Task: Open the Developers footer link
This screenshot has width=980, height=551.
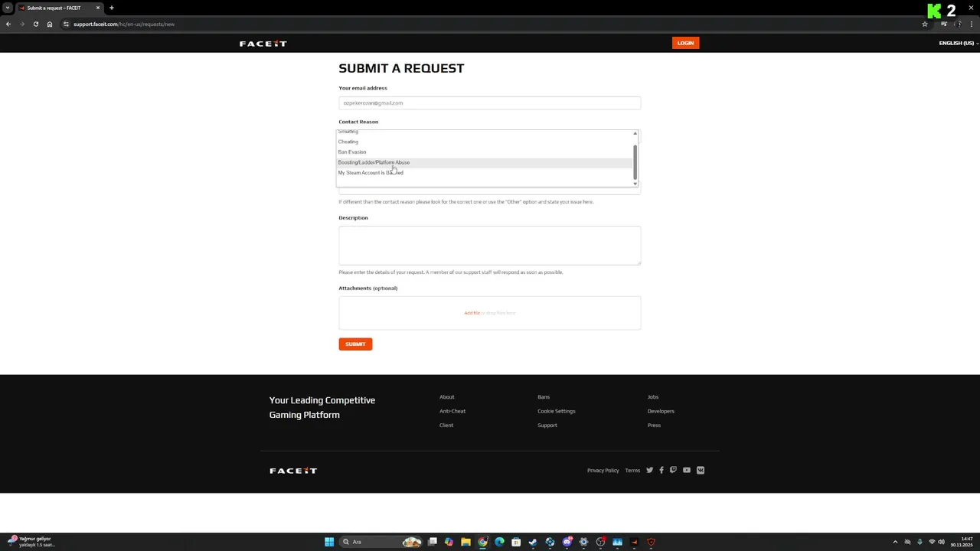Action: (661, 411)
